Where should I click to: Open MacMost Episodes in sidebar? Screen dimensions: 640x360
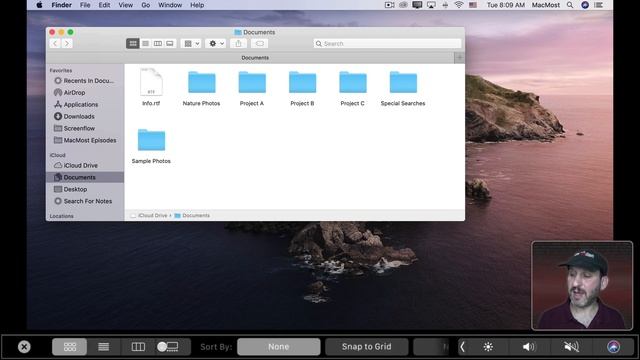pyautogui.click(x=85, y=140)
